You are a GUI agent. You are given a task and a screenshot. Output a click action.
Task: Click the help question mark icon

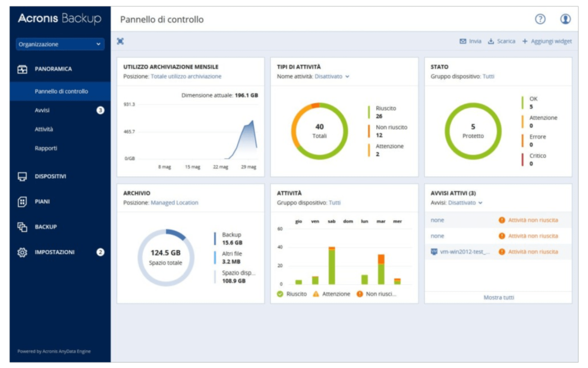pos(540,19)
